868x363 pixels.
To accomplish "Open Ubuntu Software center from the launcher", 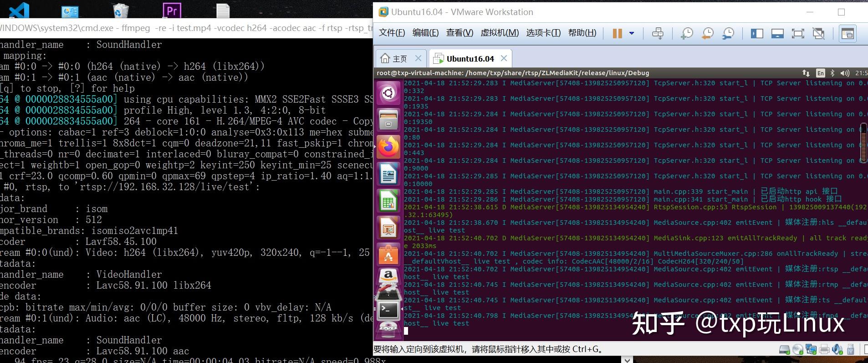I will [x=388, y=254].
